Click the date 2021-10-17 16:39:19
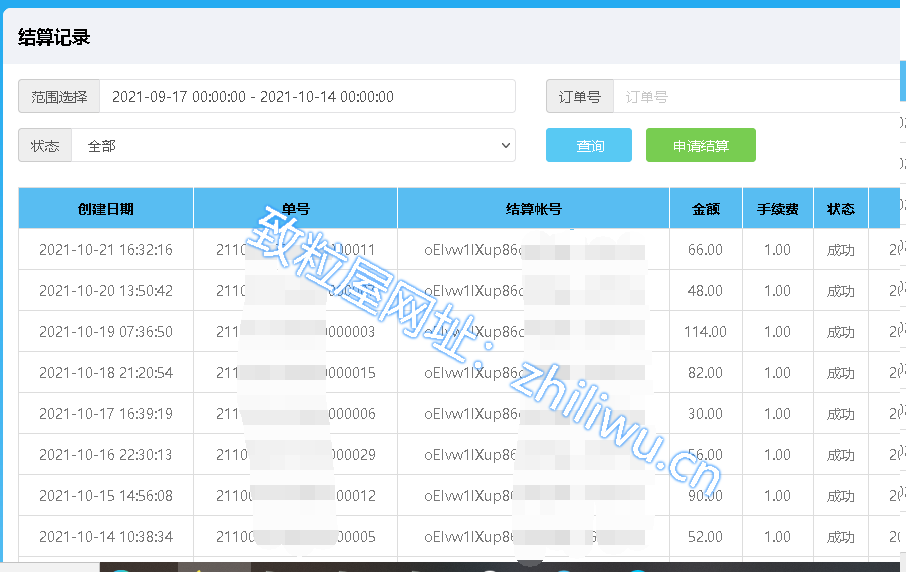 [106, 414]
